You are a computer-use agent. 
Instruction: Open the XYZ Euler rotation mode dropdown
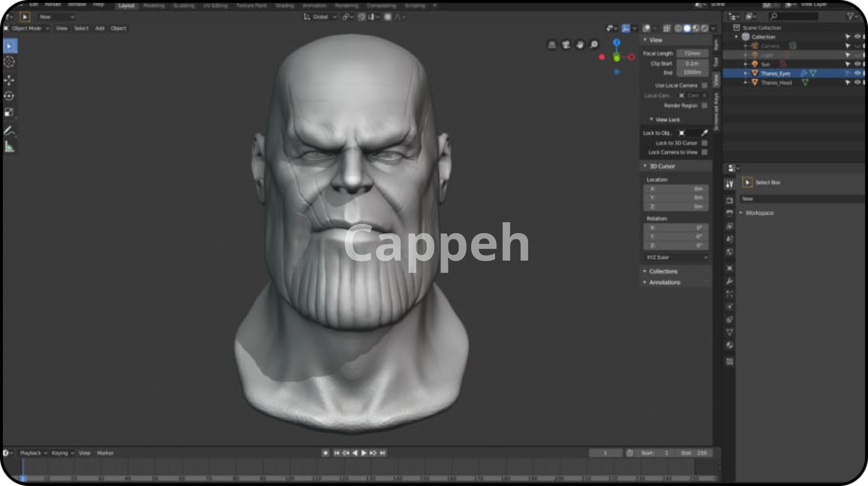676,257
